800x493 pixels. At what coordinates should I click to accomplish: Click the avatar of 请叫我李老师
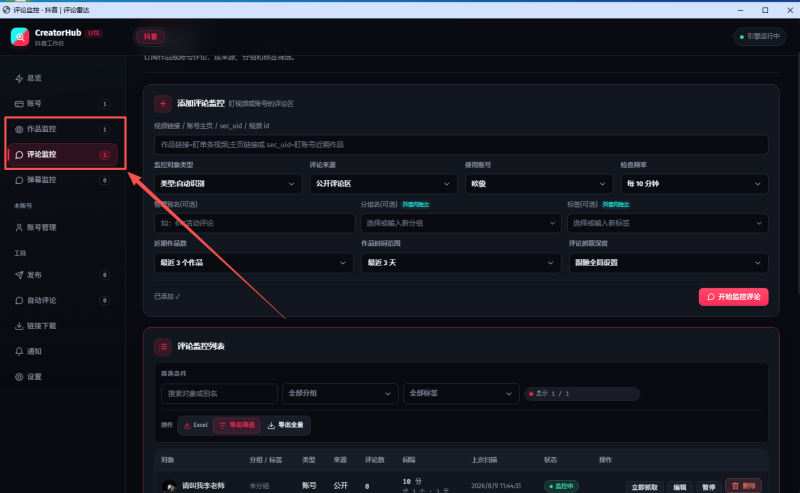click(x=169, y=486)
